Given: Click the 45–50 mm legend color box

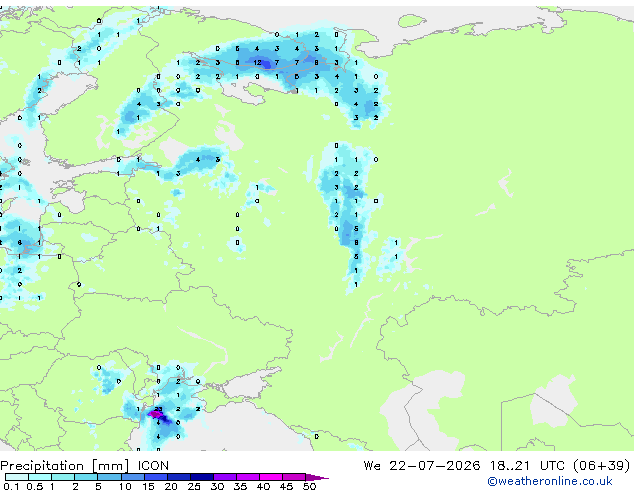Looking at the screenshot, I should (x=294, y=477).
